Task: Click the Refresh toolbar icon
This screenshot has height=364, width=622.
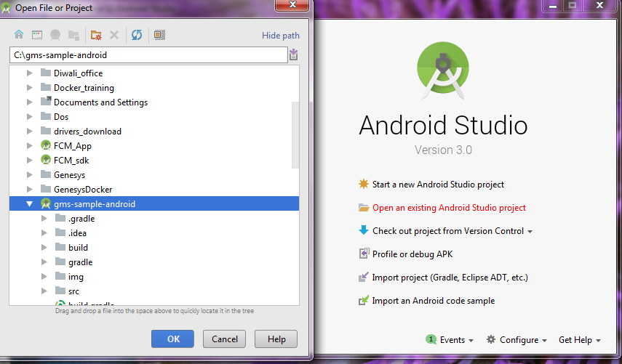Action: [x=136, y=35]
